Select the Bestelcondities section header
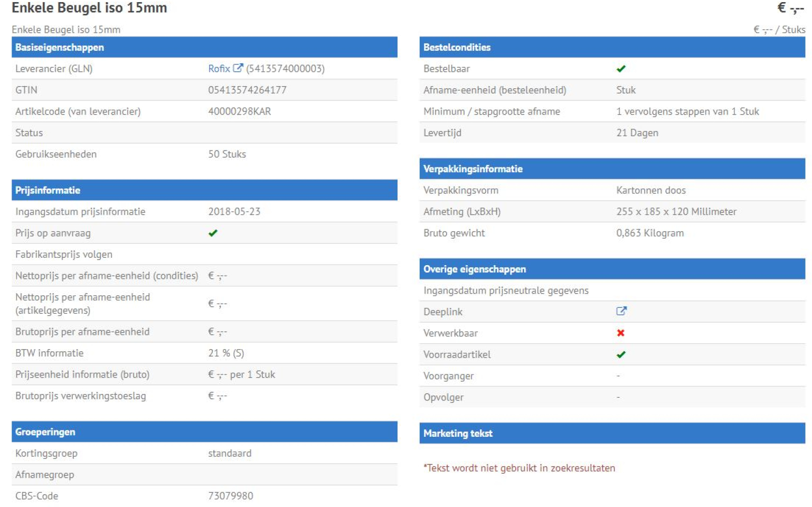This screenshot has height=507, width=812. [x=457, y=48]
